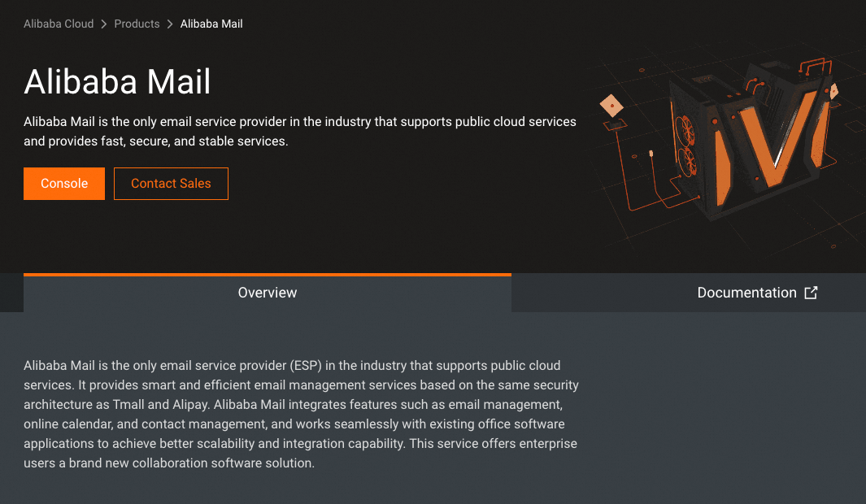This screenshot has width=866, height=504.
Task: Select the current Alibaba Mail breadcrumb
Action: [211, 24]
